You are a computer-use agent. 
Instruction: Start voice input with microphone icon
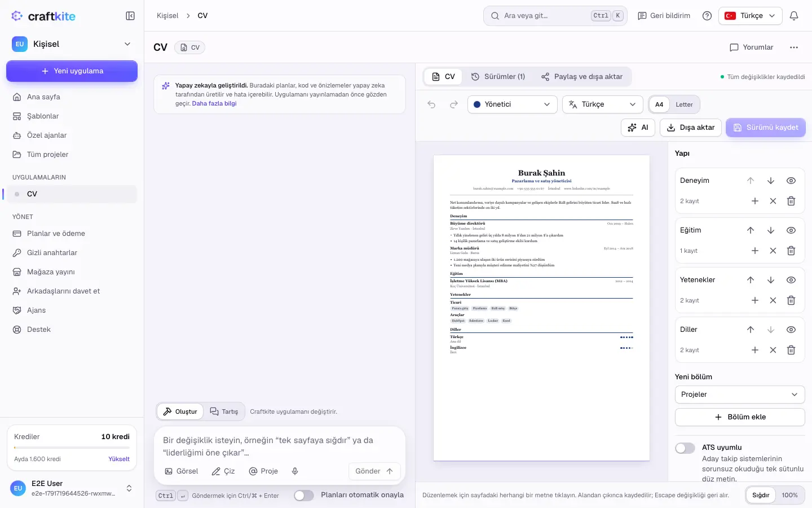pos(295,471)
